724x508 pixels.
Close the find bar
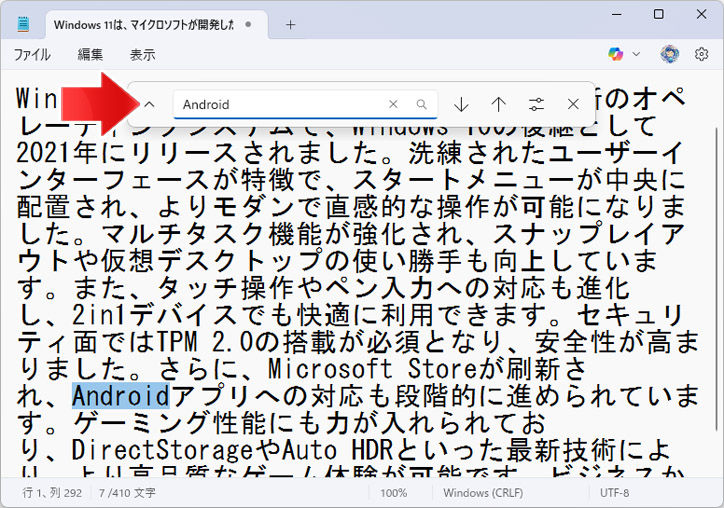point(573,104)
